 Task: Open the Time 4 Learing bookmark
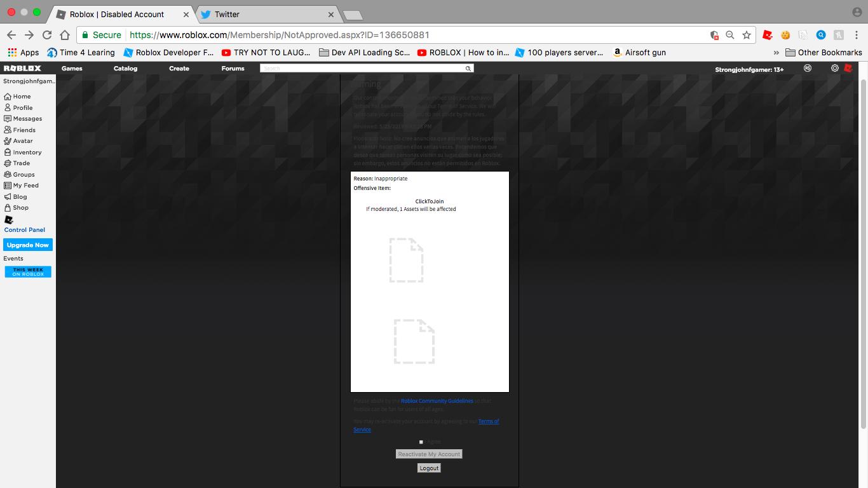[x=81, y=53]
